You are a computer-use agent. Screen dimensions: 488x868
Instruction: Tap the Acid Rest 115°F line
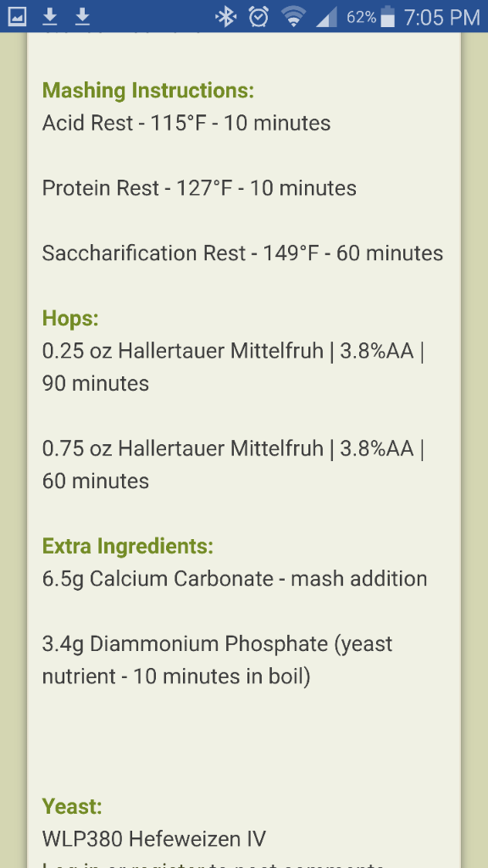point(186,123)
